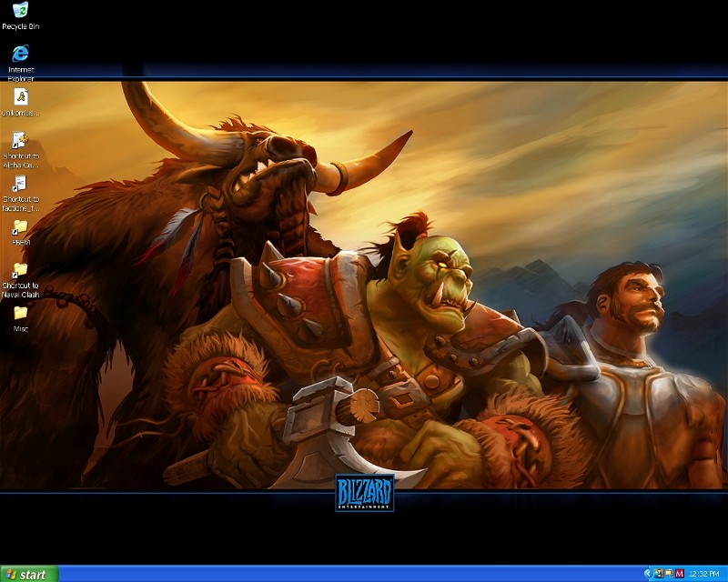This screenshot has height=582, width=728.
Task: Click the first tray icon beside the chevron
Action: (x=657, y=574)
